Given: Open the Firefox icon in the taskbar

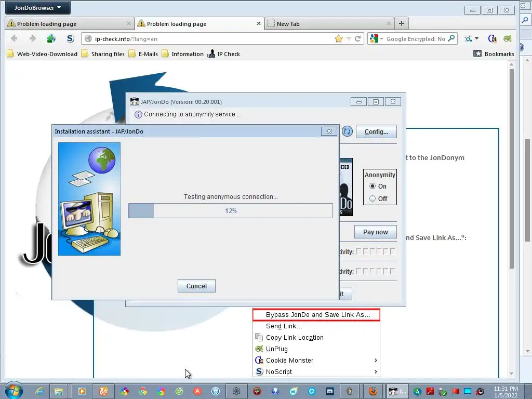Looking at the screenshot, I should (x=373, y=391).
